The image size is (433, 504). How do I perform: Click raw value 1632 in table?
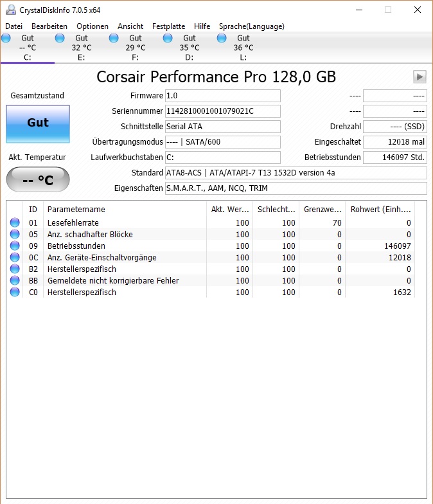[402, 292]
